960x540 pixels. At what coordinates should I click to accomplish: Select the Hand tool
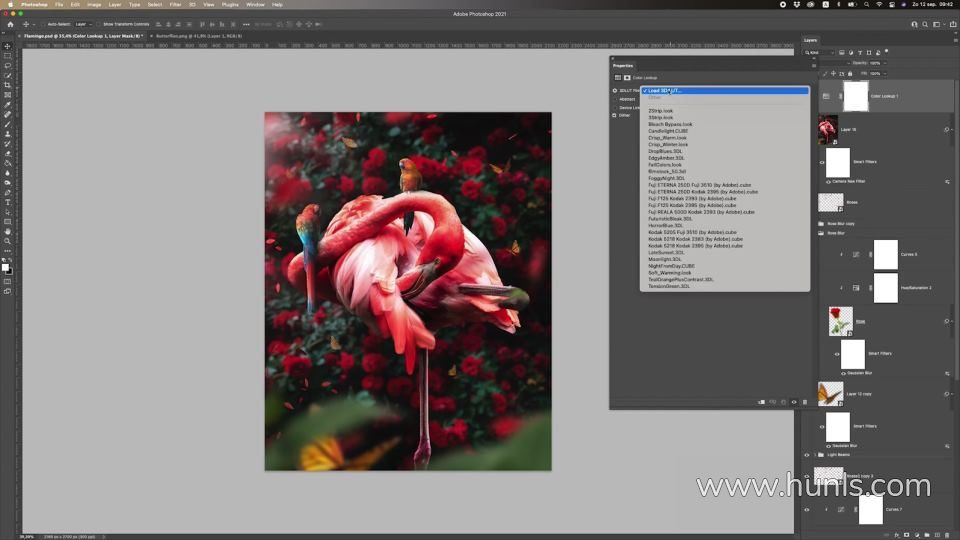click(x=8, y=231)
